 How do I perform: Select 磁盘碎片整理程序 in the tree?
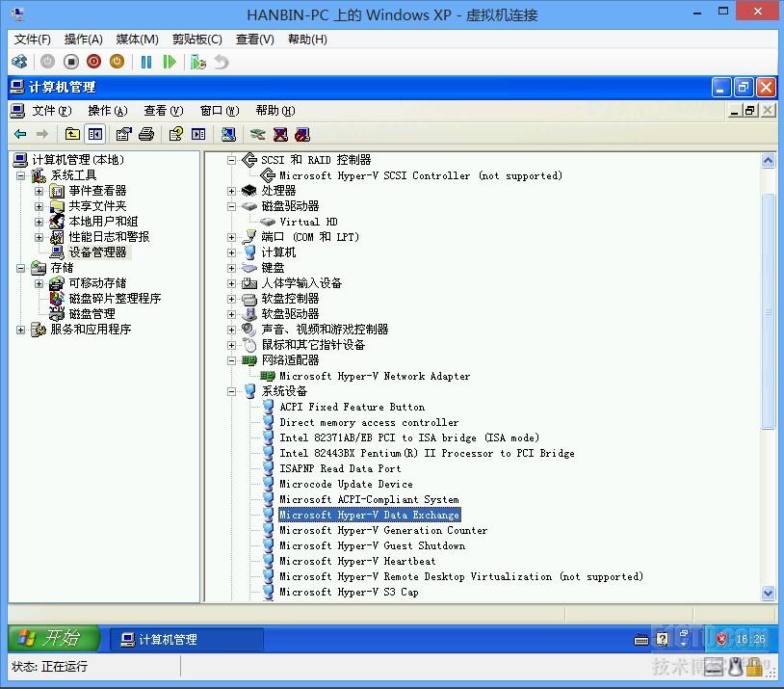[115, 299]
